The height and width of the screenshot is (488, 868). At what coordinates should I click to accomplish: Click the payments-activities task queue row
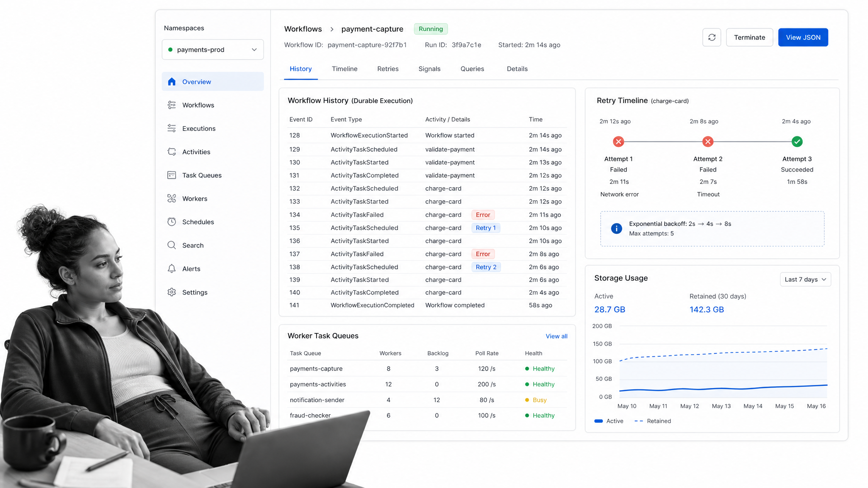[x=427, y=384]
